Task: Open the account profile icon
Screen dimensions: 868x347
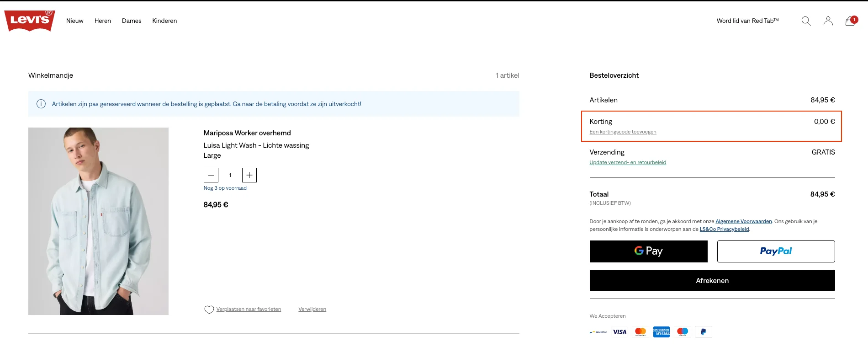Action: [x=828, y=21]
